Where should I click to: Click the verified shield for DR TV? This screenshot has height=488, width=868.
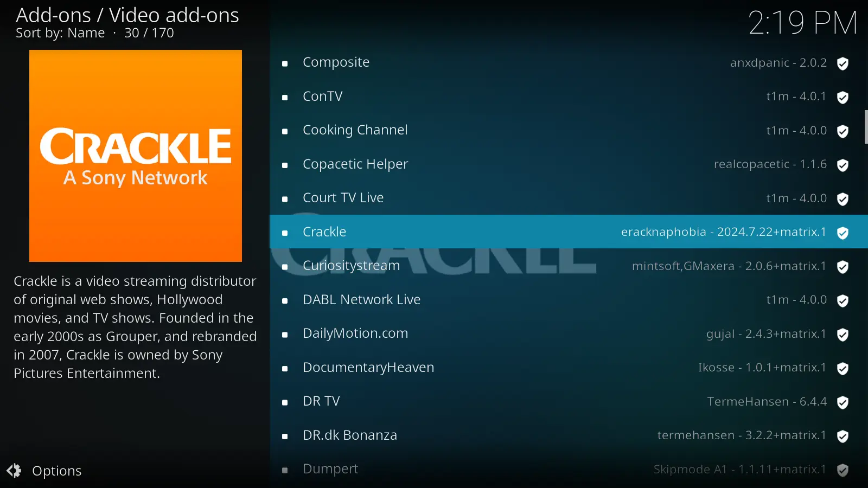[843, 402]
